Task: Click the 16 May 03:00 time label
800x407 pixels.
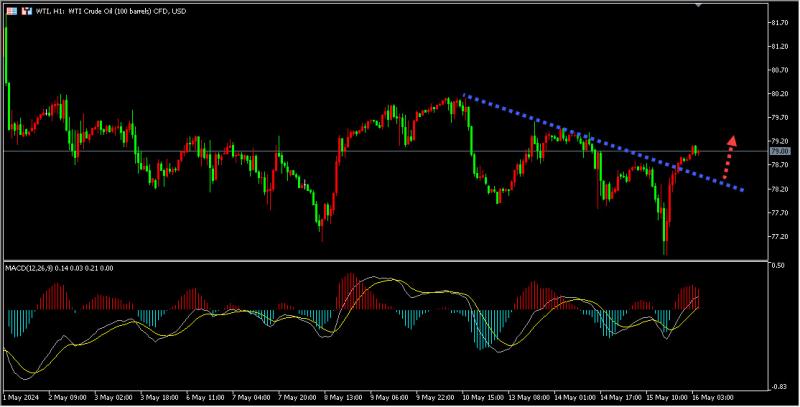Action: click(713, 397)
